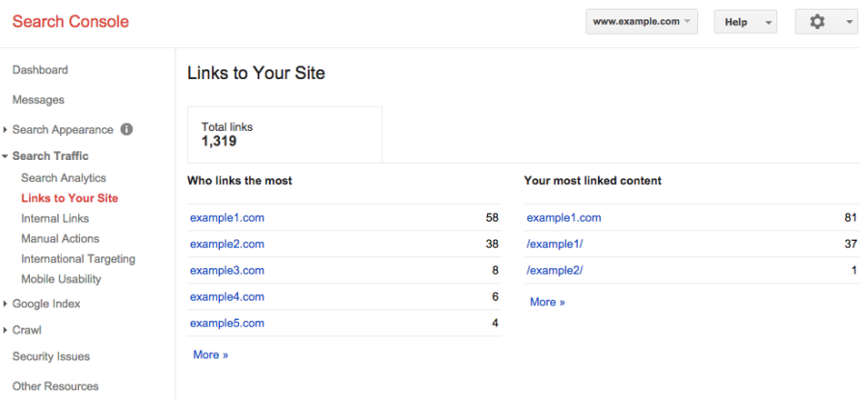Click example2.com under Who links the most
868x399 pixels.
(227, 245)
